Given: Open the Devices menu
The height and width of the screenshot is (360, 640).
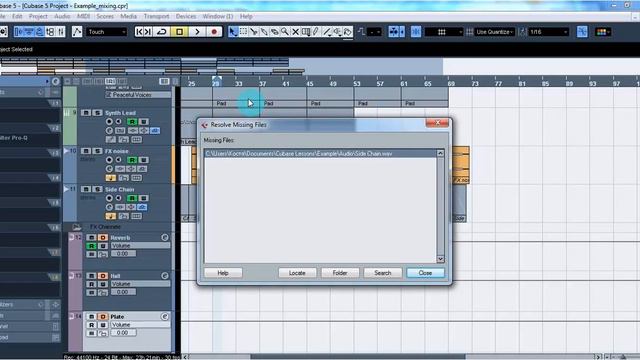Looking at the screenshot, I should tap(186, 16).
